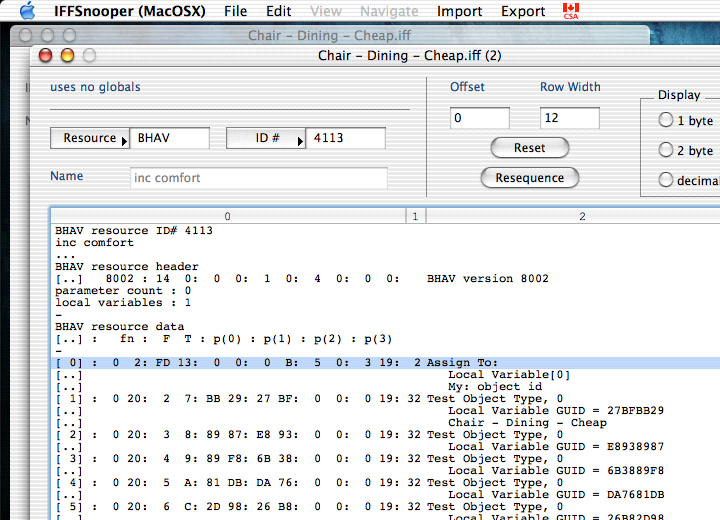Click column header 2 in data table

coord(581,216)
